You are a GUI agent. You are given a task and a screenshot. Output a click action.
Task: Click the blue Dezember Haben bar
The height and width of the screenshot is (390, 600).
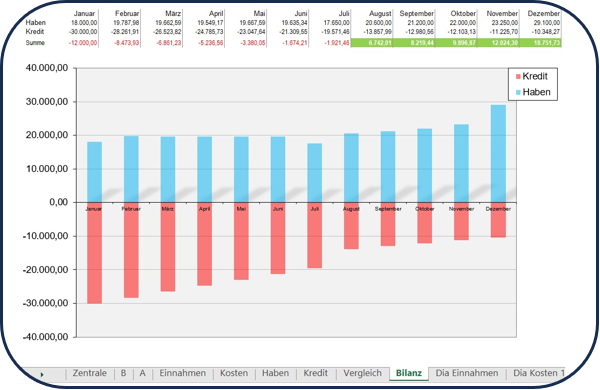click(498, 153)
